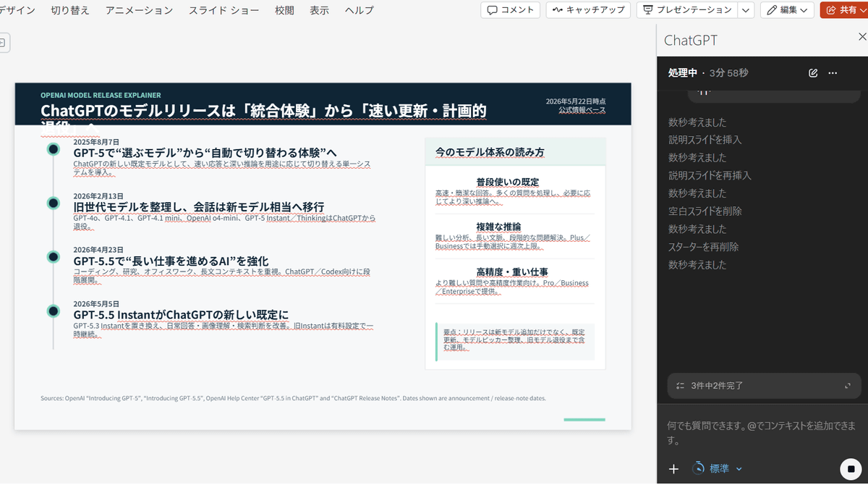The width and height of the screenshot is (868, 488).
Task: Expand the プレゼンテーション dropdown arrow
Action: click(x=746, y=10)
